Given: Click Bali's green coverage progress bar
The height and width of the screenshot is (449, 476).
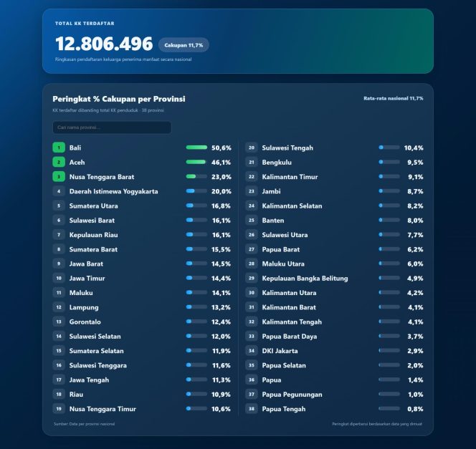Looking at the screenshot, I should (196, 148).
